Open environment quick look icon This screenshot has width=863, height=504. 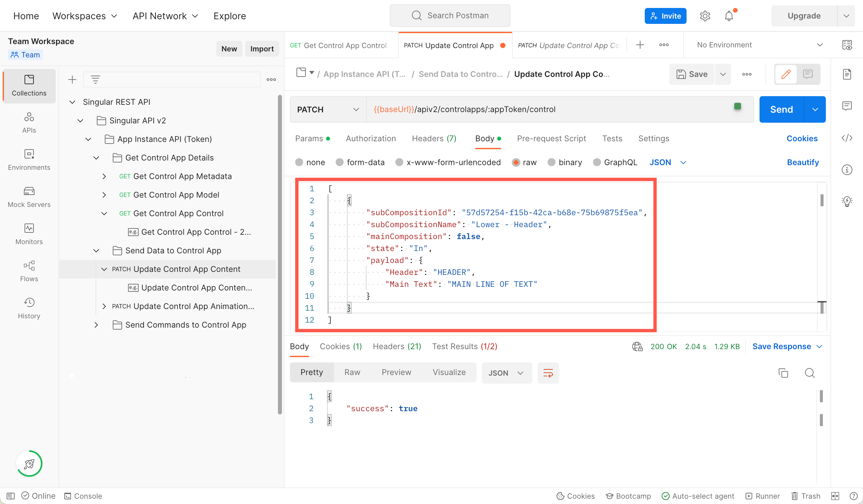coord(847,45)
